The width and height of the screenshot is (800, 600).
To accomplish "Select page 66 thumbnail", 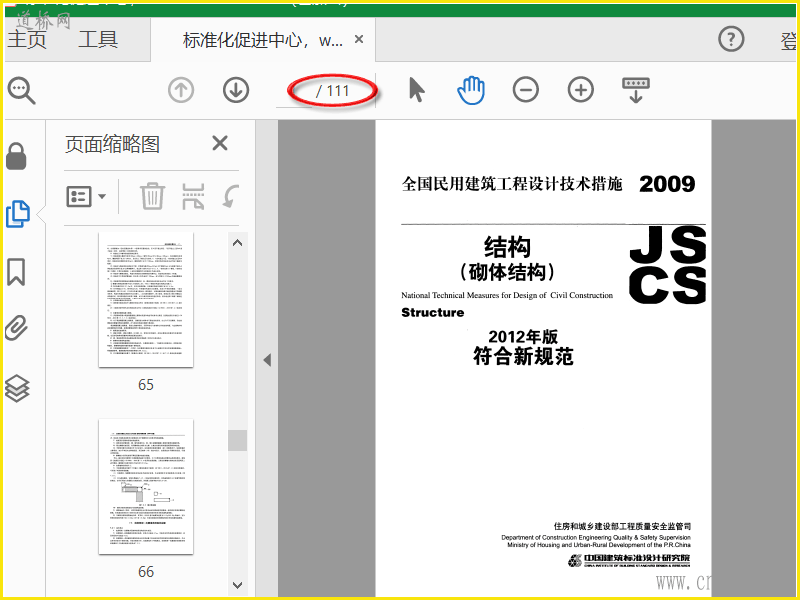I will click(x=146, y=487).
